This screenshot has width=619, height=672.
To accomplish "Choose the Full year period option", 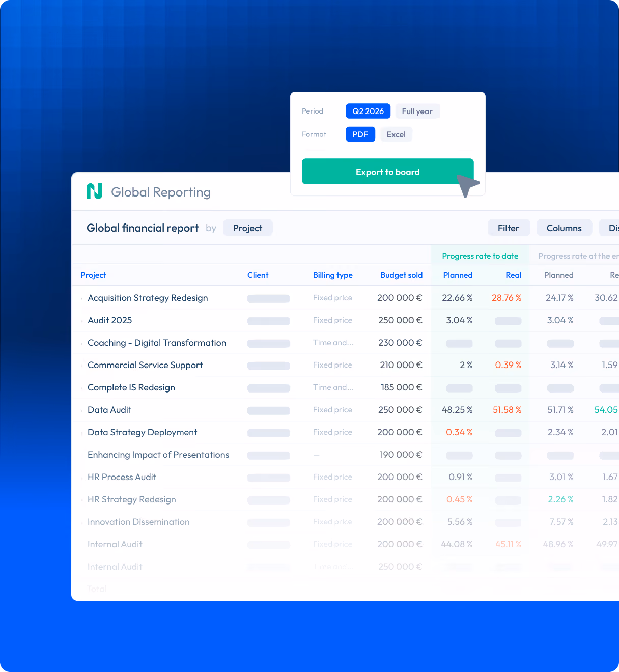I will pyautogui.click(x=417, y=111).
